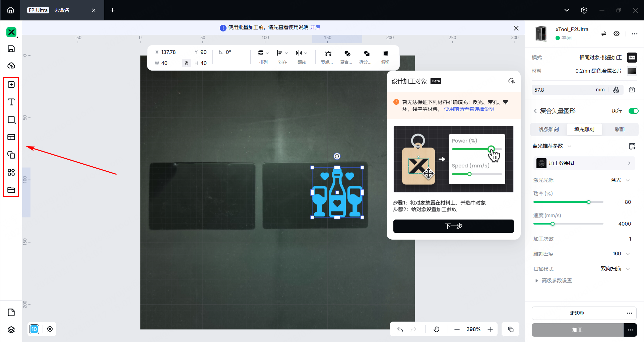Click the 下一步 next step button

(453, 226)
